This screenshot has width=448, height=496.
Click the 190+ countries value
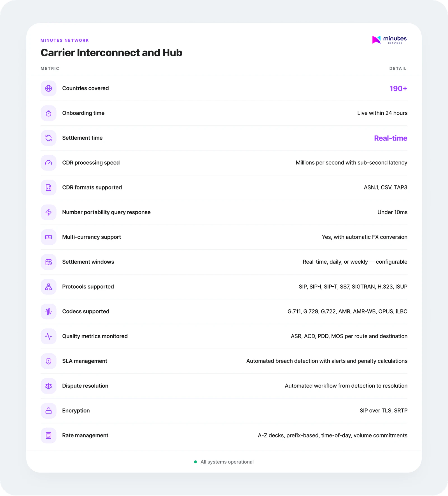point(398,88)
